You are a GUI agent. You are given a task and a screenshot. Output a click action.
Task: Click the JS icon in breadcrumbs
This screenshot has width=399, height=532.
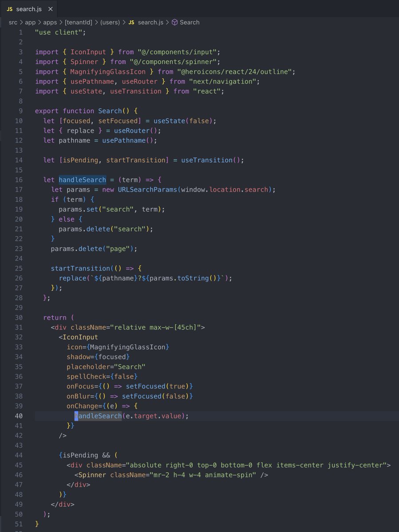point(131,22)
